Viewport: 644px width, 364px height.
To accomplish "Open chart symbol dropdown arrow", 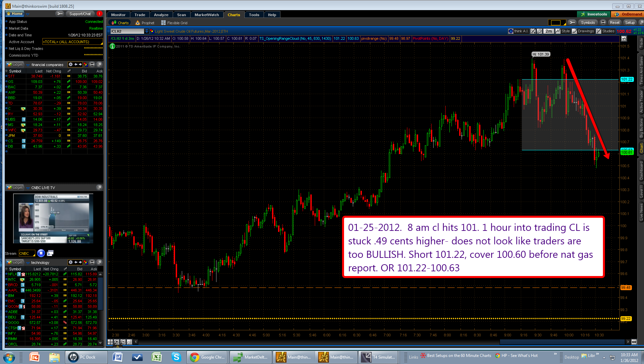I will click(147, 31).
